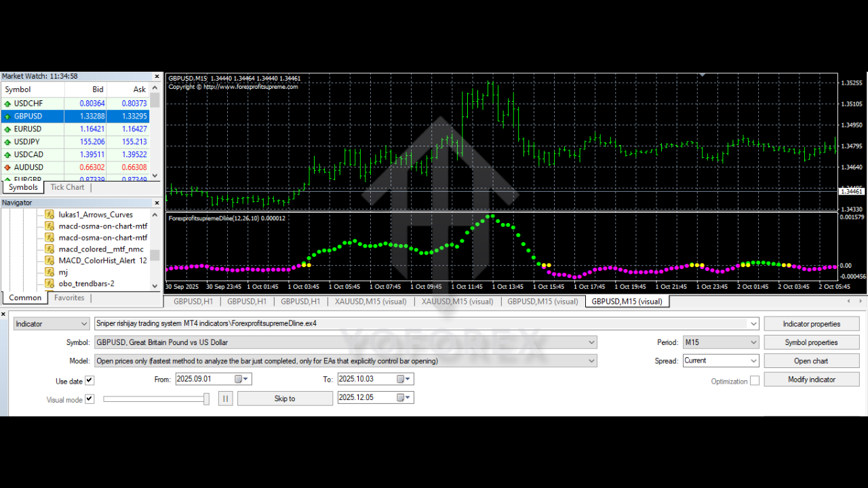Click the obo_trendbars-2 indicator icon
This screenshot has width=868, height=488.
point(50,283)
